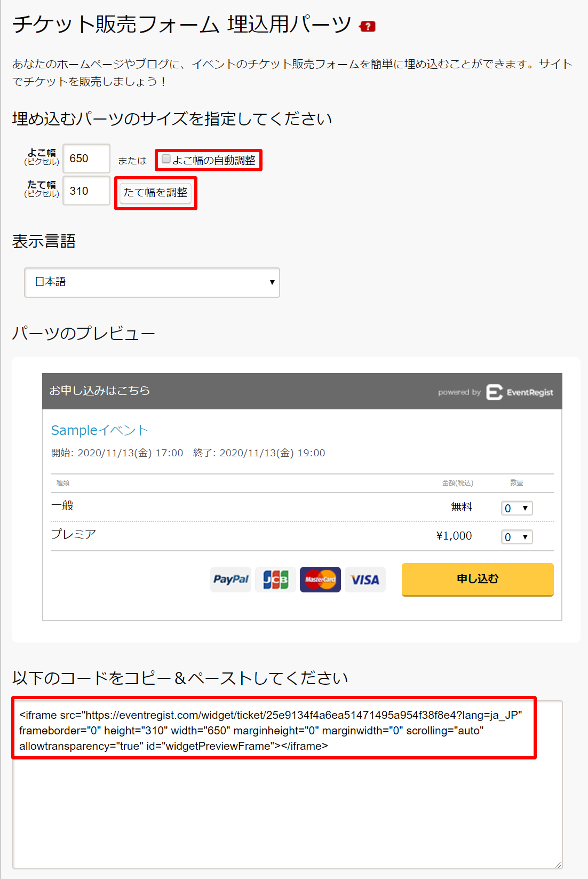Enable the よこ幅の自動調整 checkbox
The image size is (588, 879).
coord(166,159)
